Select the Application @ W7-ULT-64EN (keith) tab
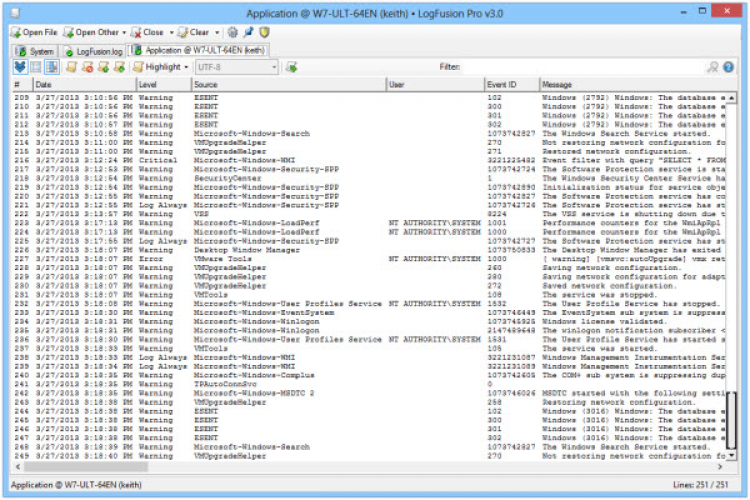 point(199,50)
